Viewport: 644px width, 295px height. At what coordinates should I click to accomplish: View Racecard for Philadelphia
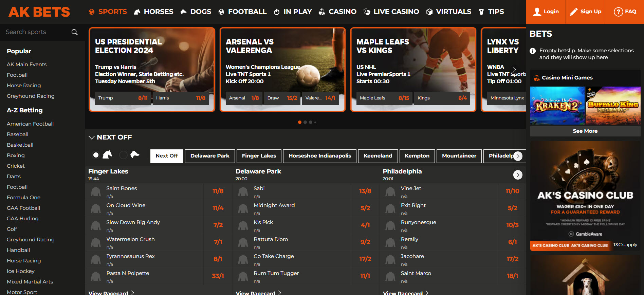406,293
